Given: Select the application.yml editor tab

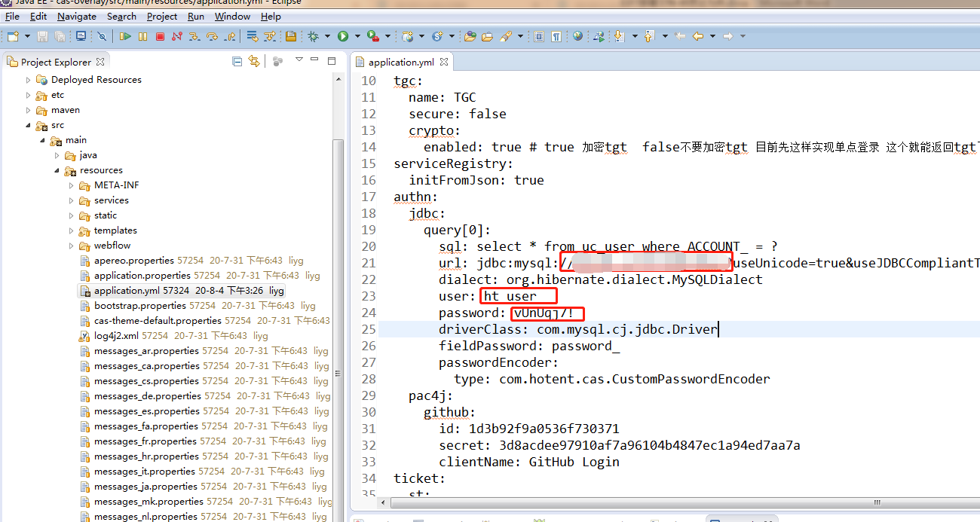Looking at the screenshot, I should pos(397,62).
